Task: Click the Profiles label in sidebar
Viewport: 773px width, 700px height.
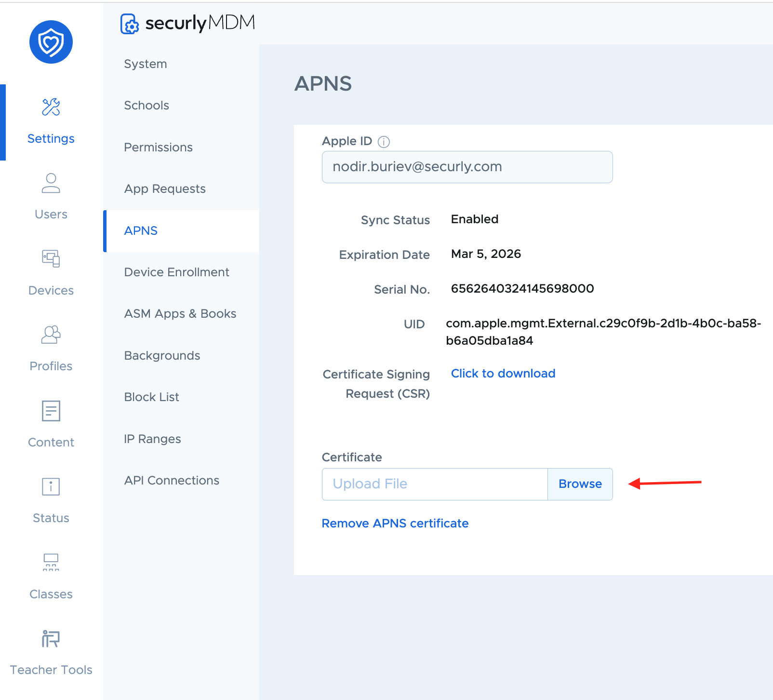Action: tap(51, 366)
